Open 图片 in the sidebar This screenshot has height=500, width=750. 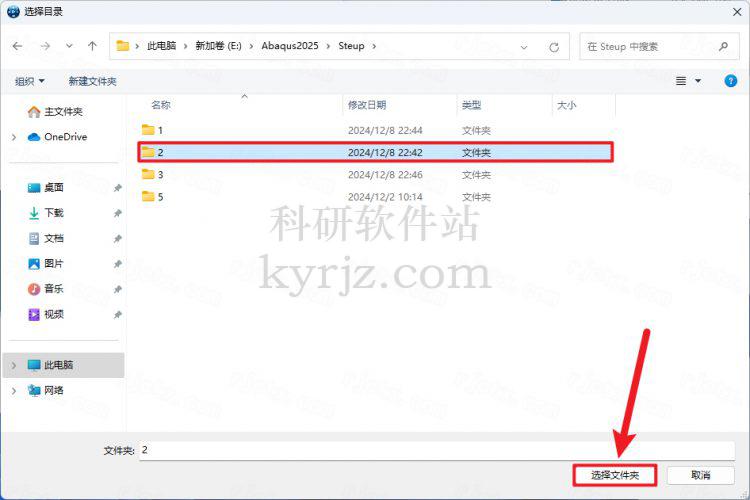46,264
